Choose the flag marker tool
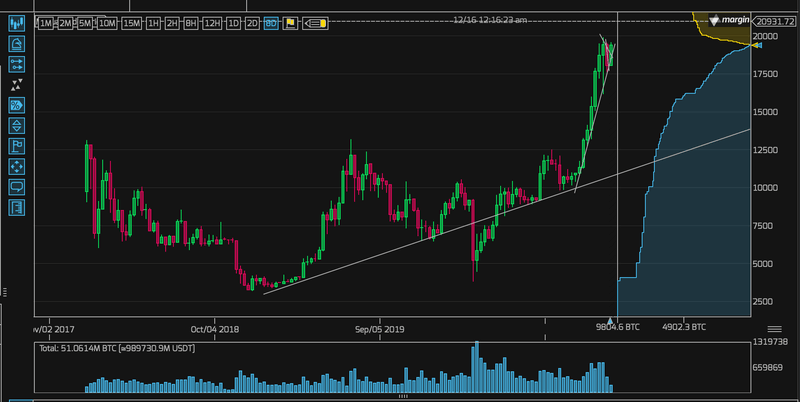Viewport: 800px width, 402px height. (x=16, y=146)
